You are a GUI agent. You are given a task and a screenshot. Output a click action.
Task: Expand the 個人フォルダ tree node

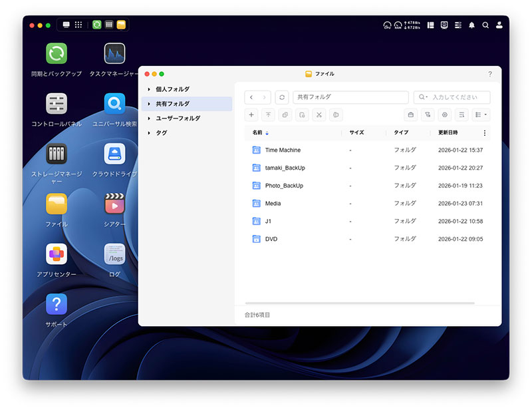point(149,89)
